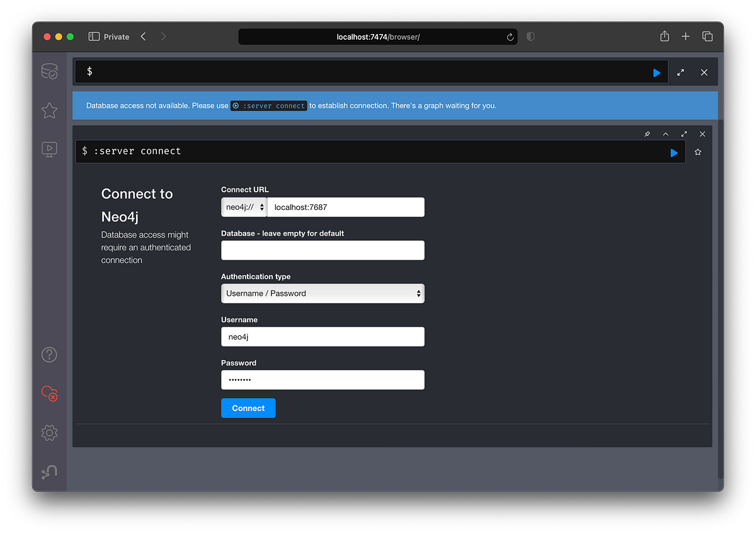The height and width of the screenshot is (534, 756).
Task: Focus the Password field
Action: (323, 380)
